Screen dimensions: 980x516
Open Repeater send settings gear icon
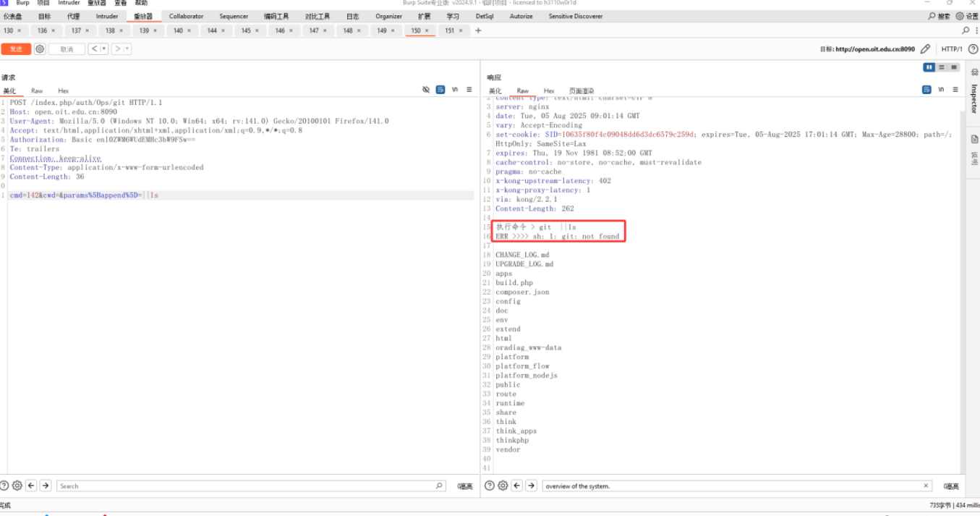pyautogui.click(x=40, y=49)
